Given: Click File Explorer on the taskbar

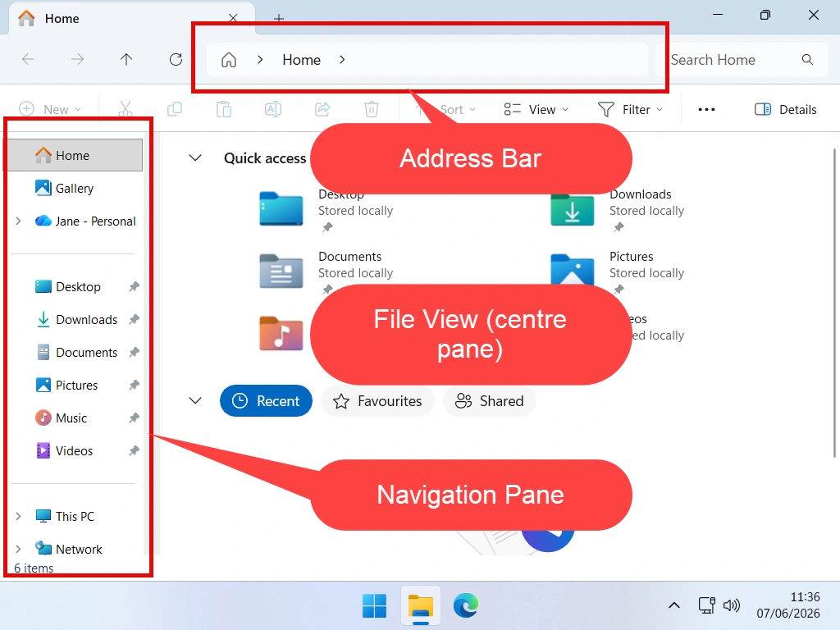Looking at the screenshot, I should [421, 606].
